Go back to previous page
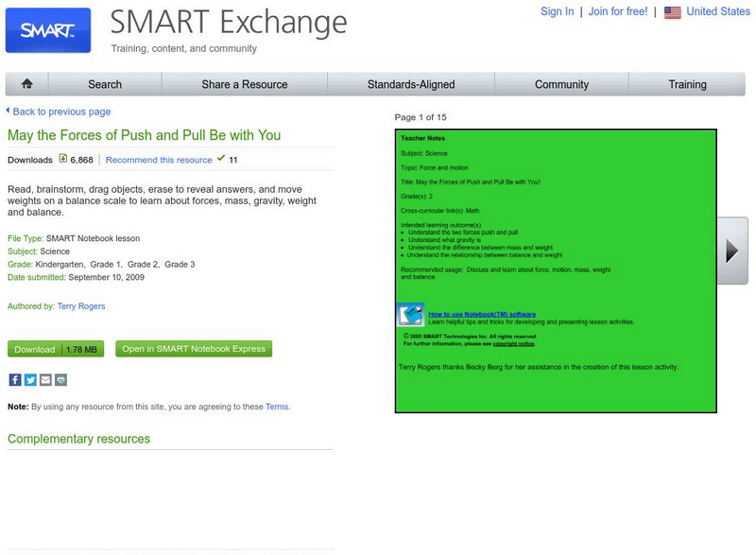Image resolution: width=756 pixels, height=555 pixels. 61,112
